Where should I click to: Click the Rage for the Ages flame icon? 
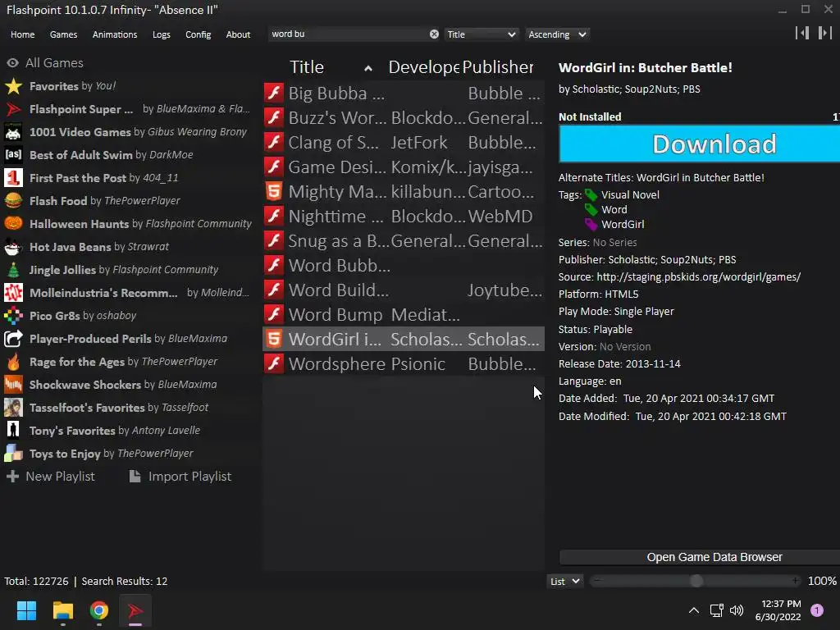13,362
